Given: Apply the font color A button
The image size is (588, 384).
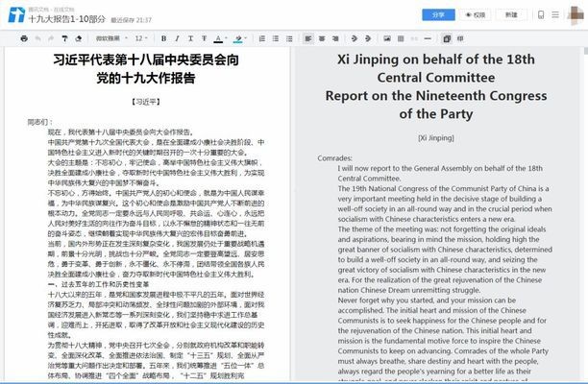Looking at the screenshot, I should tap(218, 38).
